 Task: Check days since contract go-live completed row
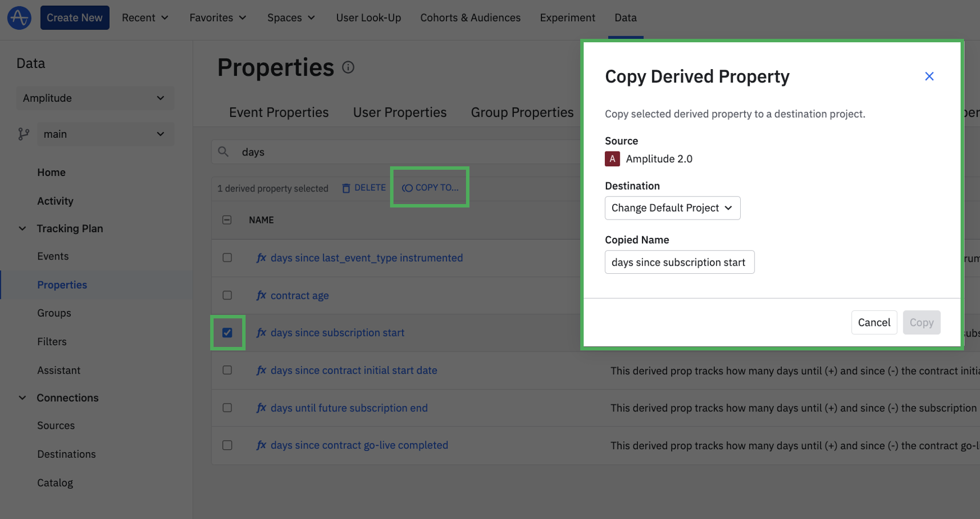pyautogui.click(x=227, y=445)
